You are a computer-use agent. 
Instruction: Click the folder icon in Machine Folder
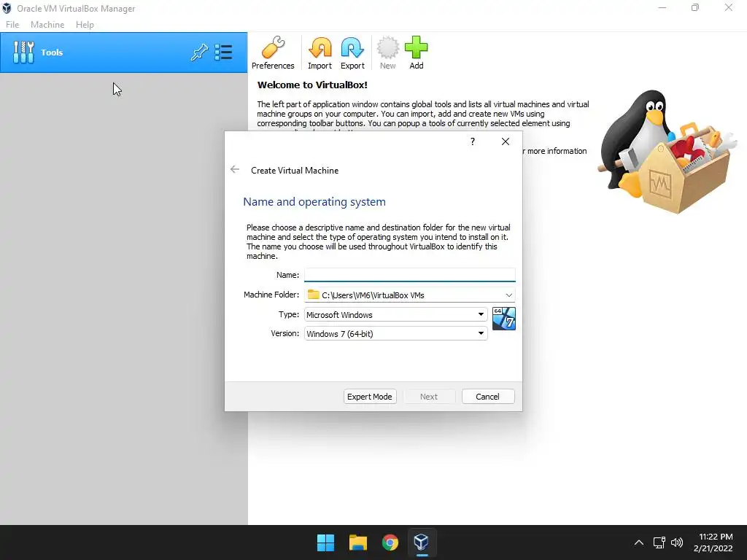313,295
